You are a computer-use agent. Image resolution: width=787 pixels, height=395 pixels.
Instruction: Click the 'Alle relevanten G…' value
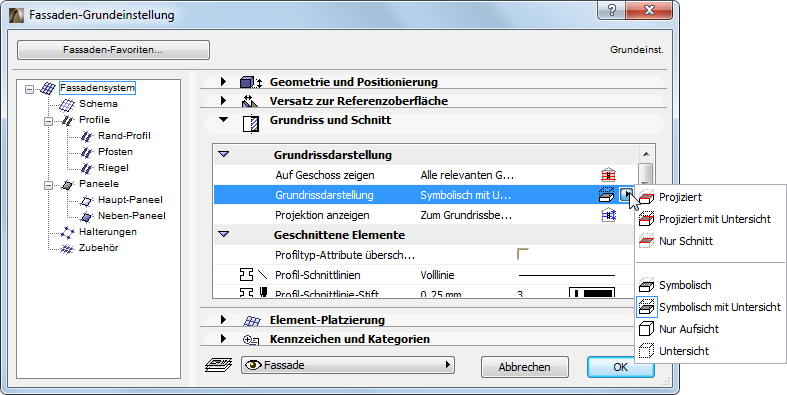coord(467,175)
